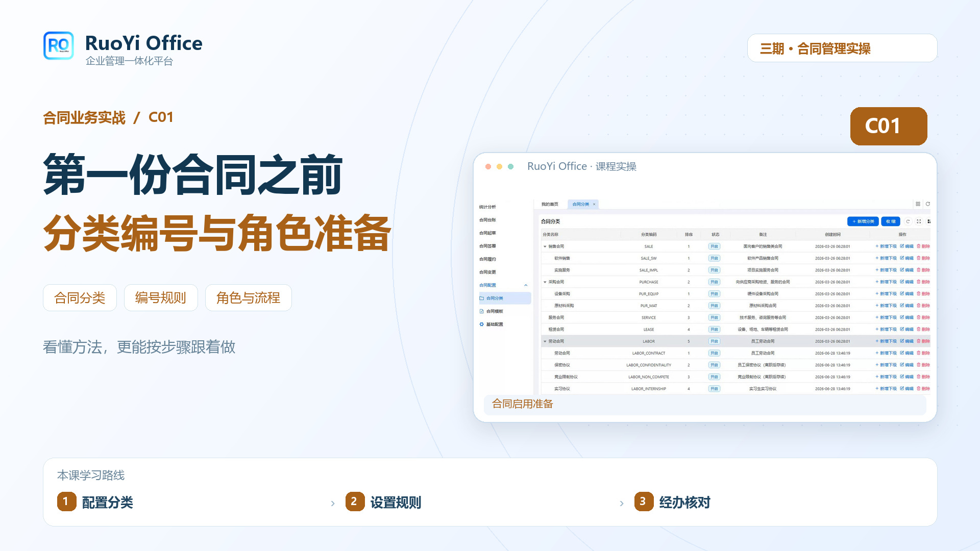Collapse the 销售合同 tree row

pyautogui.click(x=545, y=246)
